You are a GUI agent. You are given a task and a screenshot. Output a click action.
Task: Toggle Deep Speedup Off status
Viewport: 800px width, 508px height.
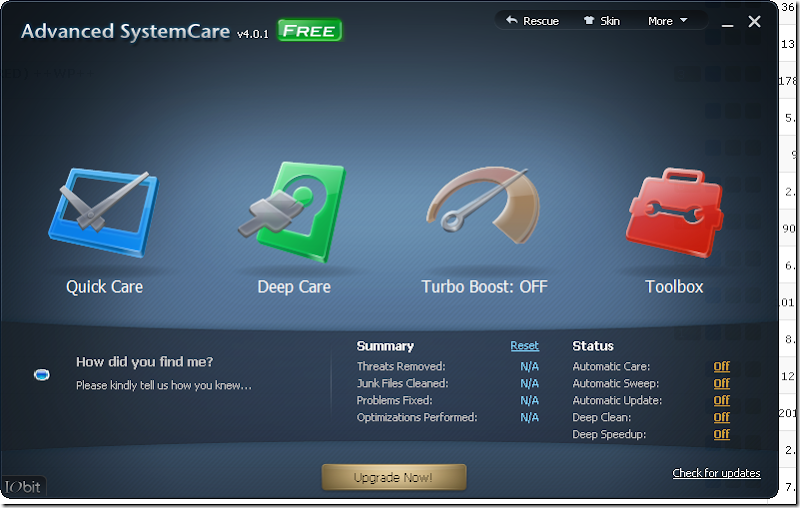[721, 434]
